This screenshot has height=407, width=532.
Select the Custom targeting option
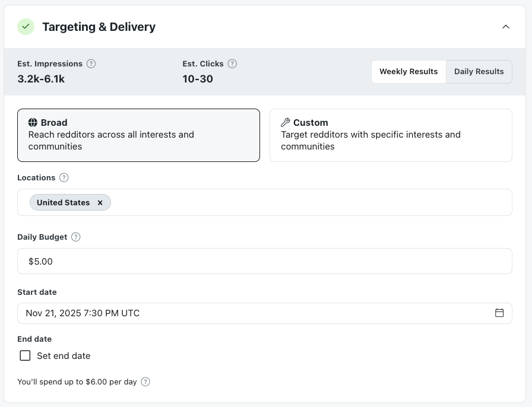click(391, 135)
